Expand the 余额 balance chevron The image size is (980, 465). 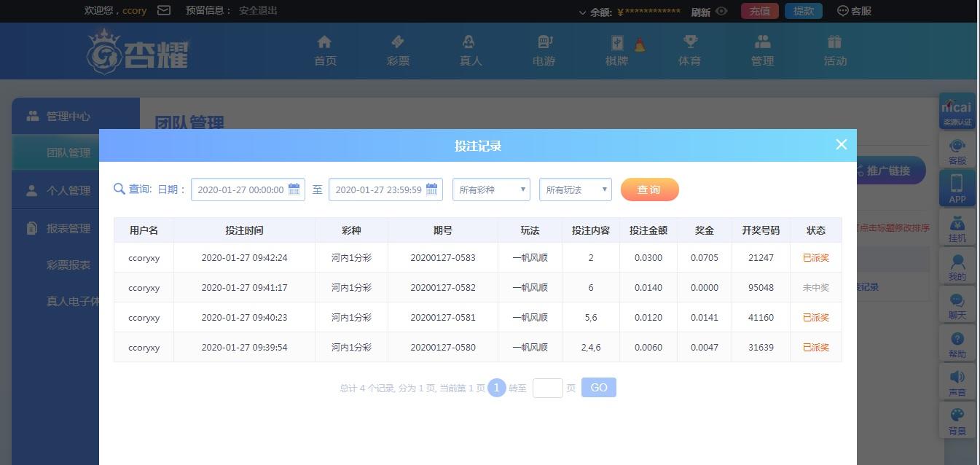pyautogui.click(x=582, y=12)
